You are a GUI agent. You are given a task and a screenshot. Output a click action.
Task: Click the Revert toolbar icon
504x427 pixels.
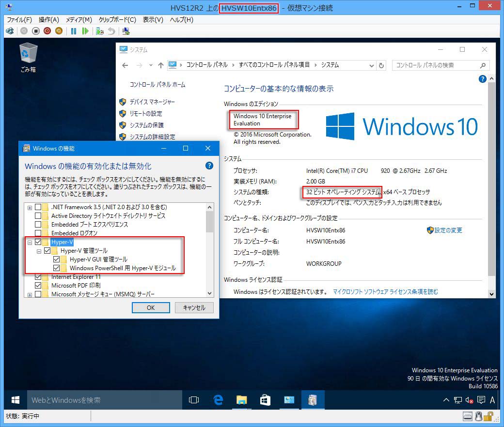point(111,31)
